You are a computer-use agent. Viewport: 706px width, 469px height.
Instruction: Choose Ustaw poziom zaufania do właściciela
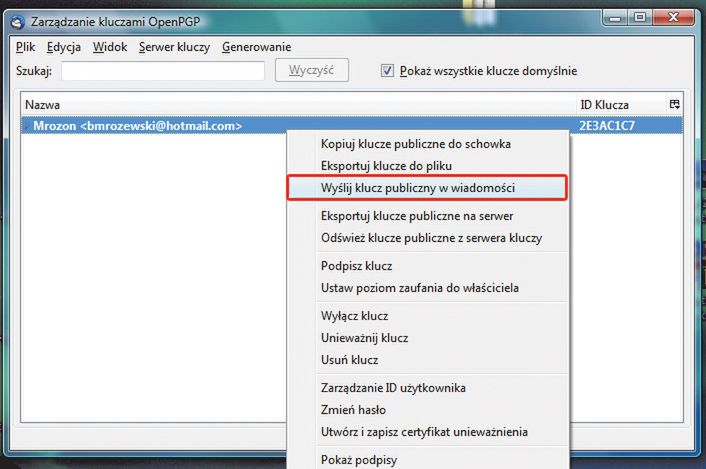coord(427,288)
